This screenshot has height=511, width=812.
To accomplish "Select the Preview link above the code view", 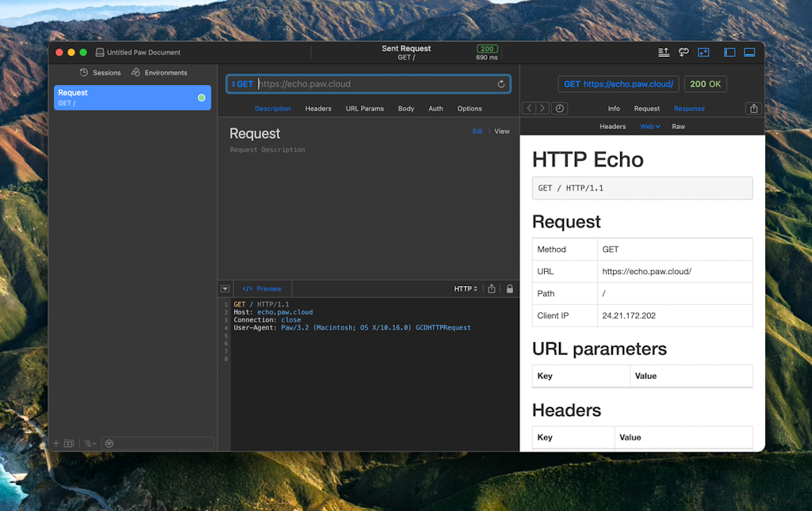I will click(264, 288).
